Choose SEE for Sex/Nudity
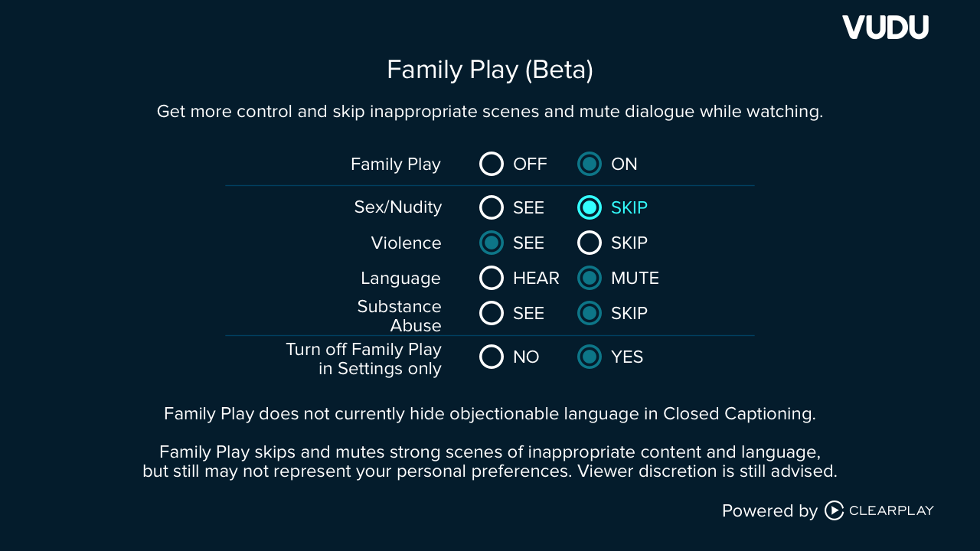 tap(492, 207)
